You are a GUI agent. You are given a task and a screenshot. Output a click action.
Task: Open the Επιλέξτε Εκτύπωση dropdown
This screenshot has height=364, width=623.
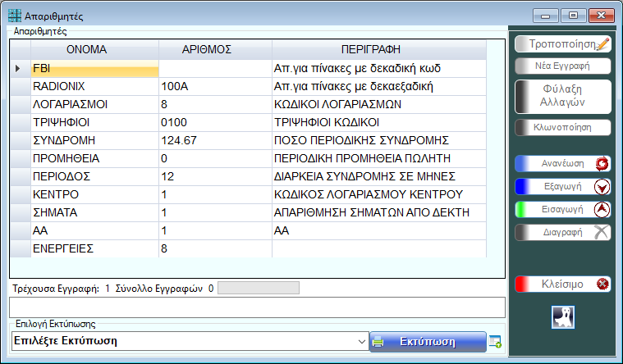pos(362,341)
